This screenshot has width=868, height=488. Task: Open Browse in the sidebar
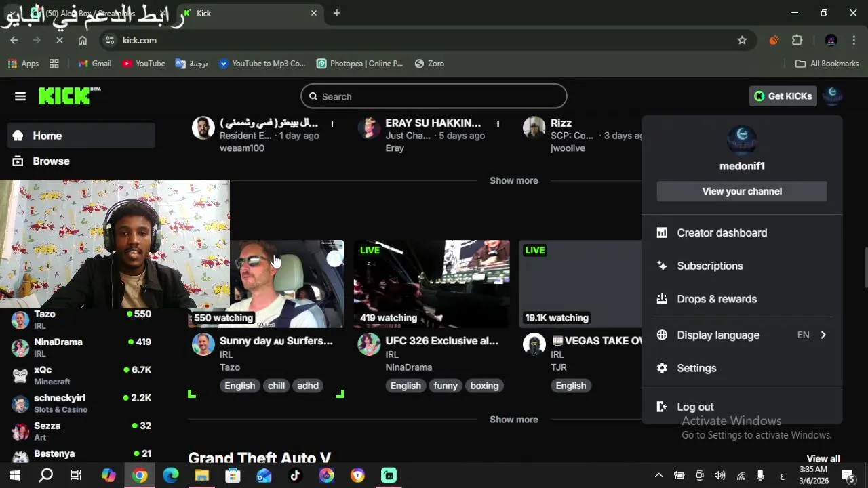pos(81,161)
